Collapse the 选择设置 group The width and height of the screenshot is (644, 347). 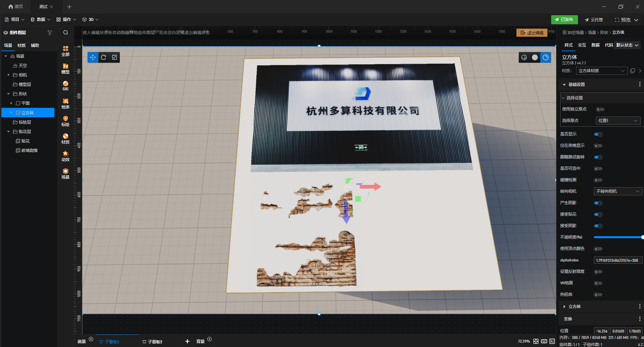click(x=563, y=98)
